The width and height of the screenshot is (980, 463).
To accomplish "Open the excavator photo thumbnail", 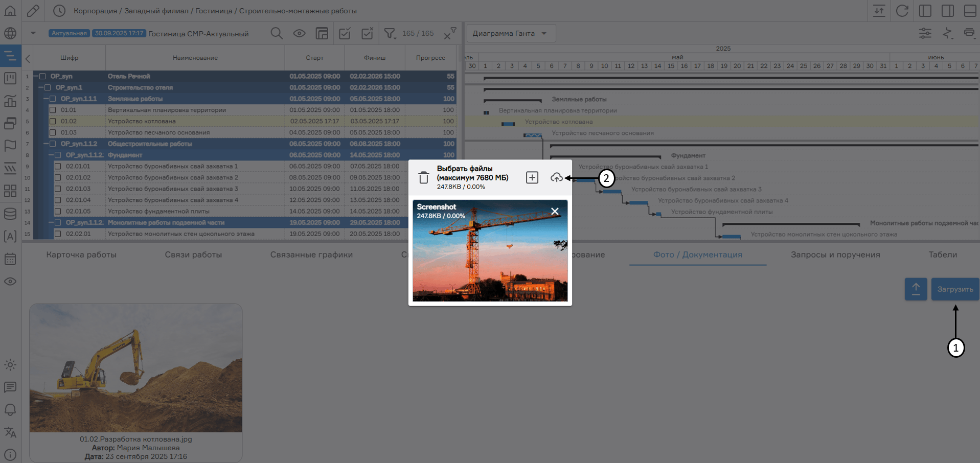I will 135,368.
